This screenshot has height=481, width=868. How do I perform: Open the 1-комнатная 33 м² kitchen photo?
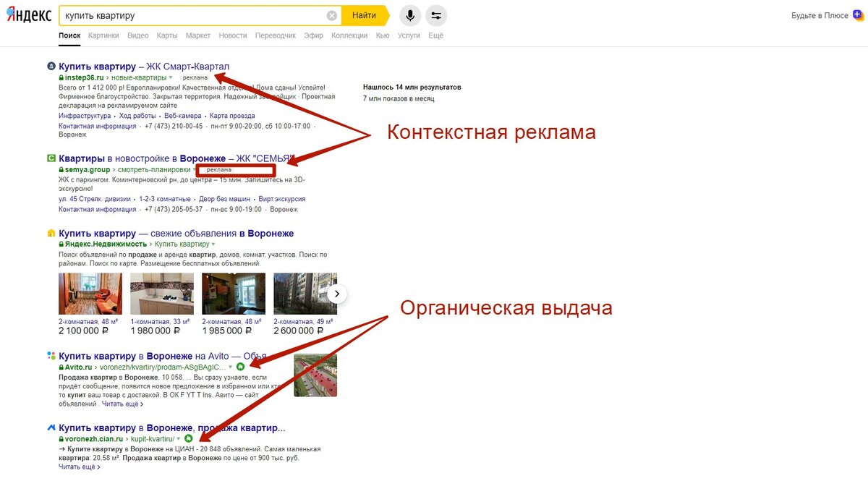coord(162,294)
